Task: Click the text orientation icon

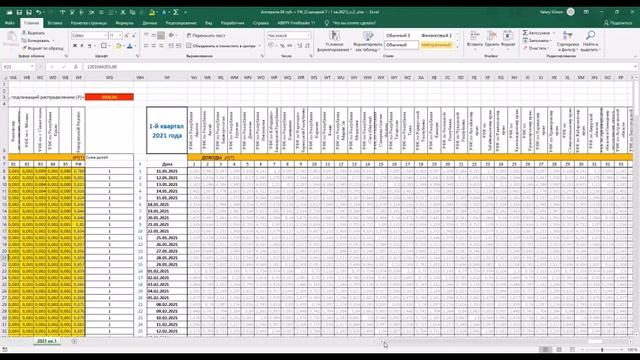Action: click(x=172, y=36)
